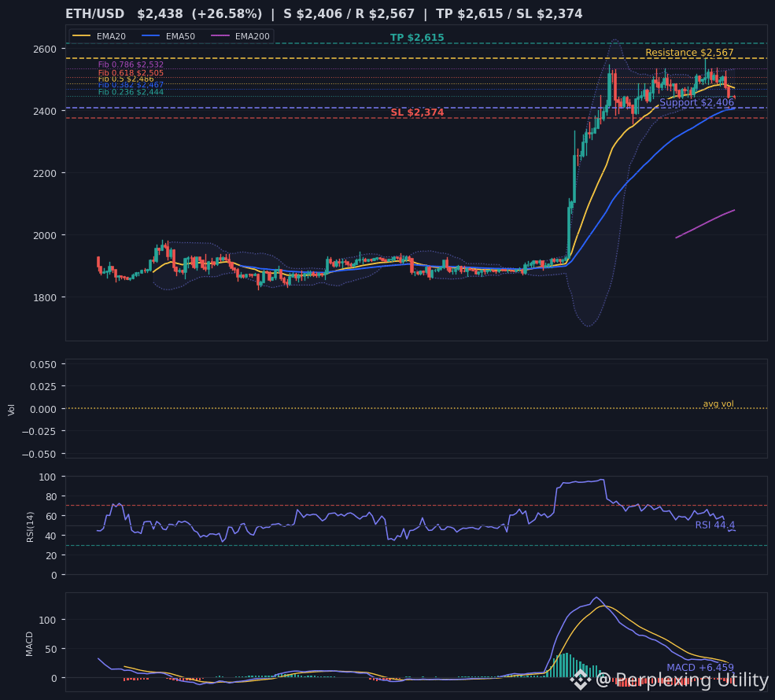Click the blue EMA50 legend line swatch
Viewport: 775px width, 700px height.
click(151, 36)
